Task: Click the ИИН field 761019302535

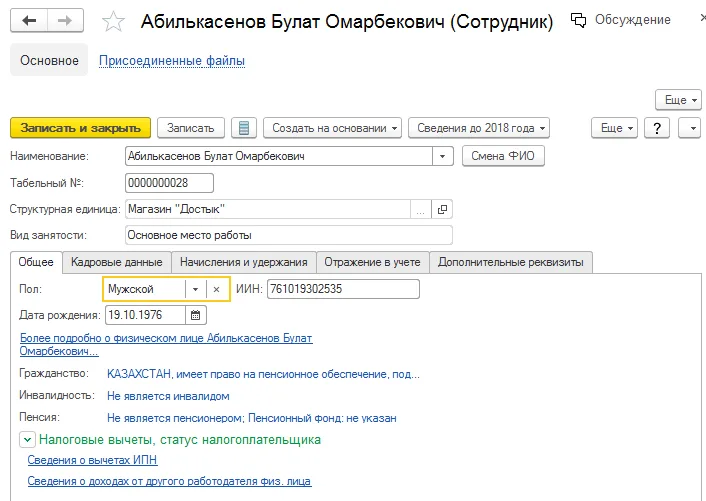Action: pyautogui.click(x=343, y=289)
